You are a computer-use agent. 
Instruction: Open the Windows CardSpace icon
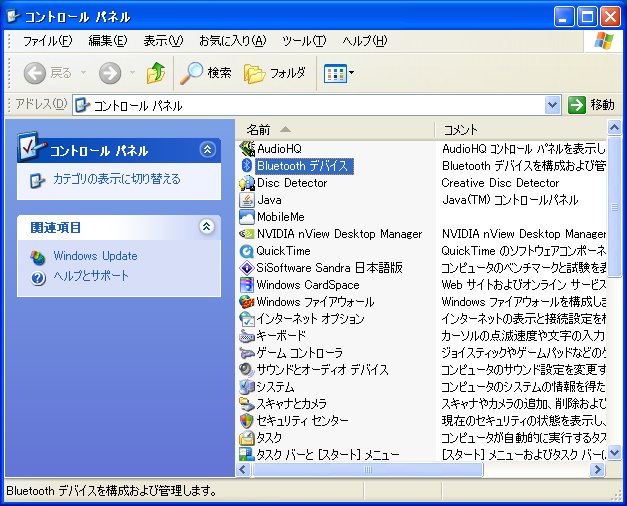[247, 285]
